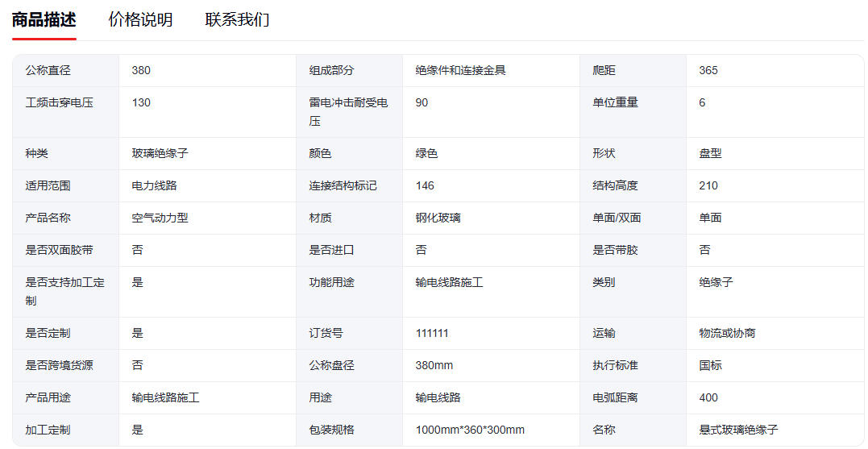Open the 联系我们 tab
The width and height of the screenshot is (868, 449).
237,20
